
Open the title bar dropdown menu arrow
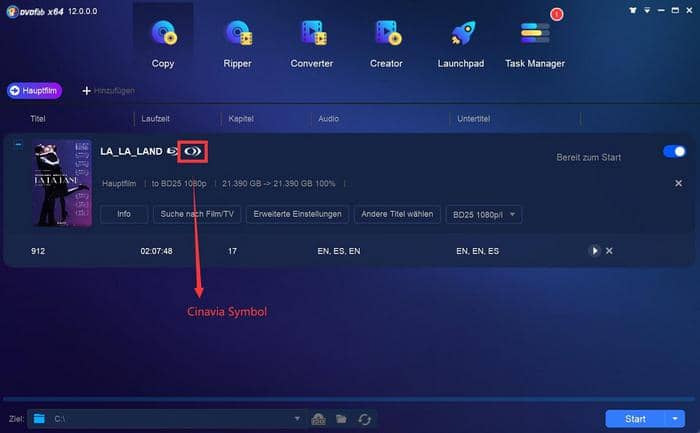point(647,10)
